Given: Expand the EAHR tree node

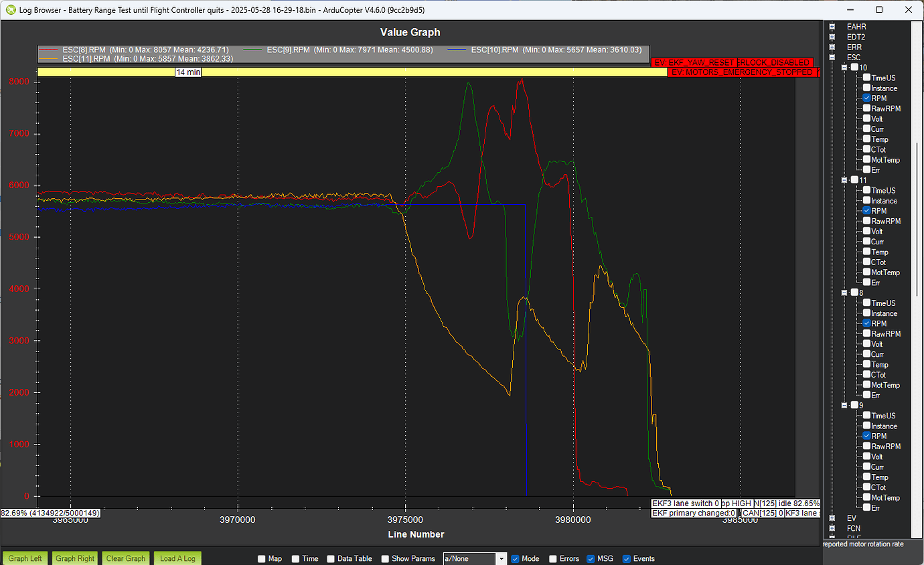Looking at the screenshot, I should pyautogui.click(x=832, y=27).
